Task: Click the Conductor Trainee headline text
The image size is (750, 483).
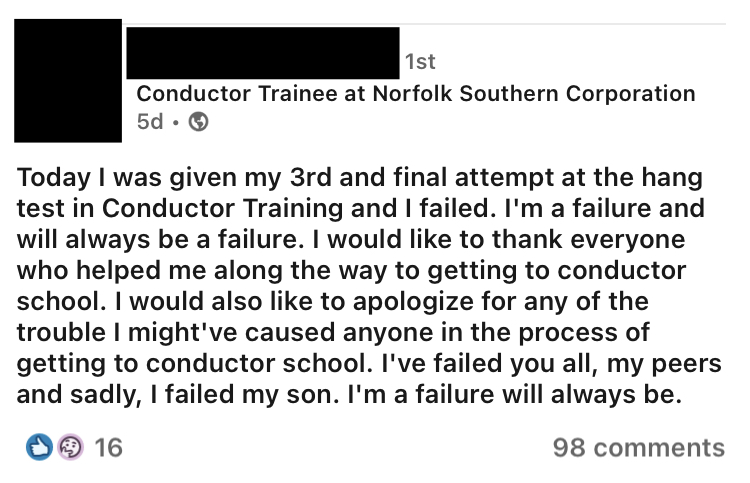Action: point(416,93)
